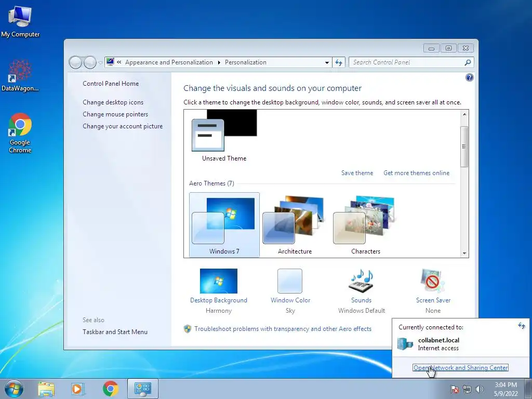532x399 pixels.
Task: Select the Architecture Aero theme
Action: [295, 225]
